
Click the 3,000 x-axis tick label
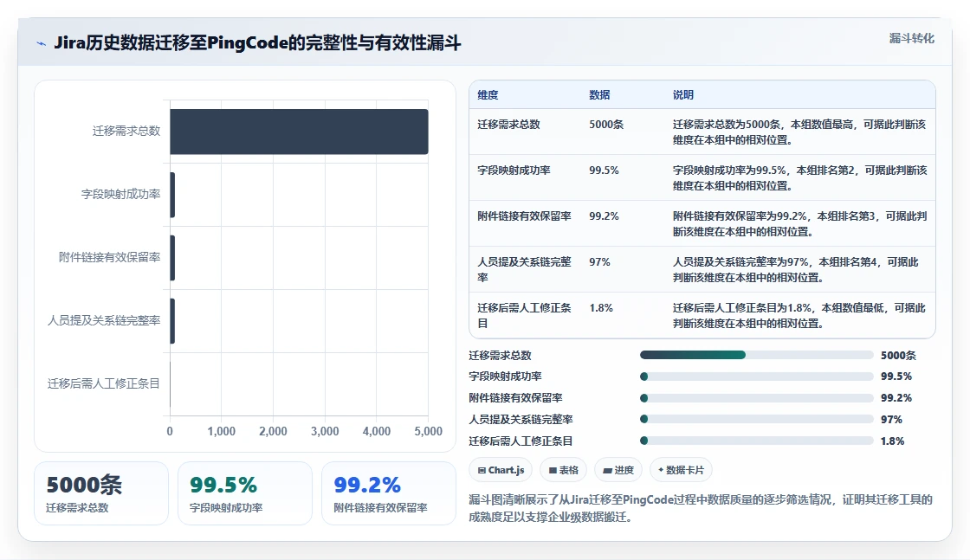325,431
